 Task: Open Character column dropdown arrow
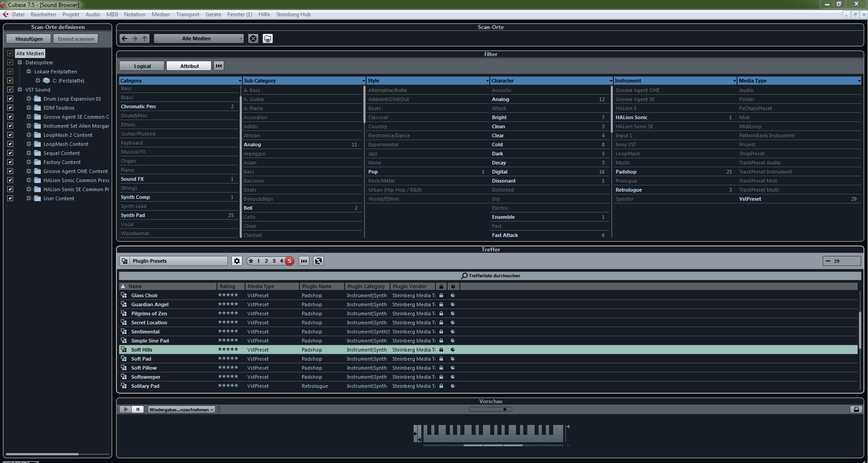pyautogui.click(x=611, y=81)
